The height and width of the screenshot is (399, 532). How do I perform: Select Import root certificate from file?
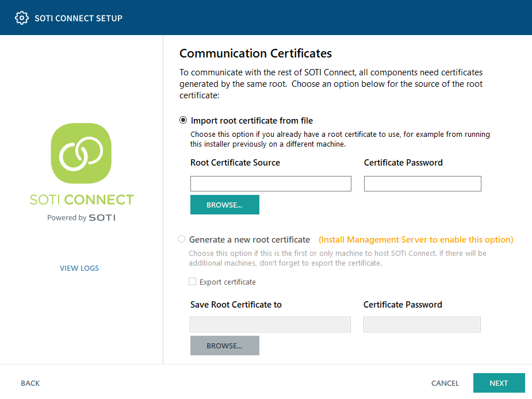click(x=183, y=120)
